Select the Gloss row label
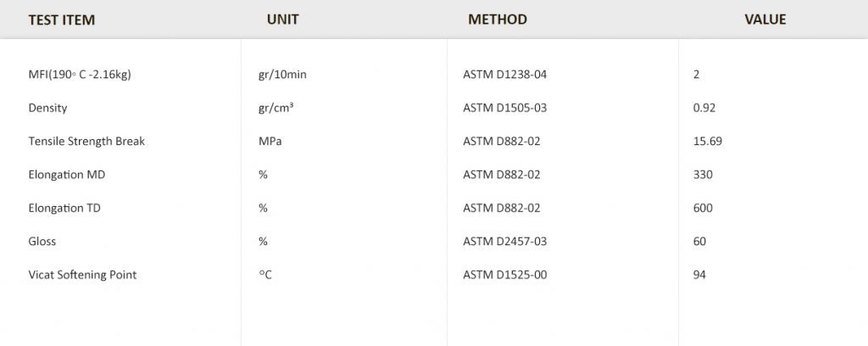The image size is (868, 346). (x=42, y=241)
